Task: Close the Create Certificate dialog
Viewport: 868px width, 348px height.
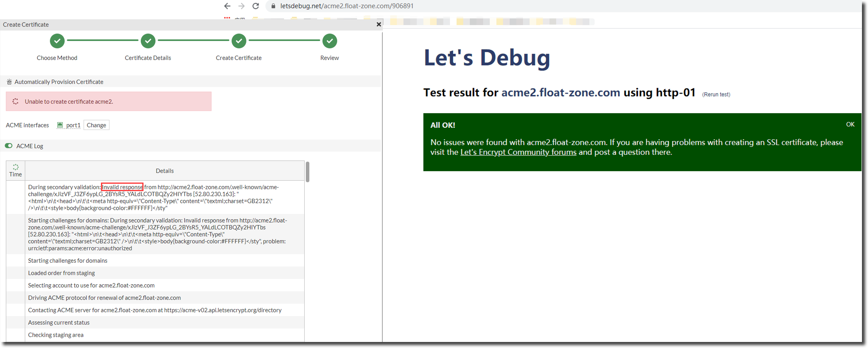Action: (379, 24)
